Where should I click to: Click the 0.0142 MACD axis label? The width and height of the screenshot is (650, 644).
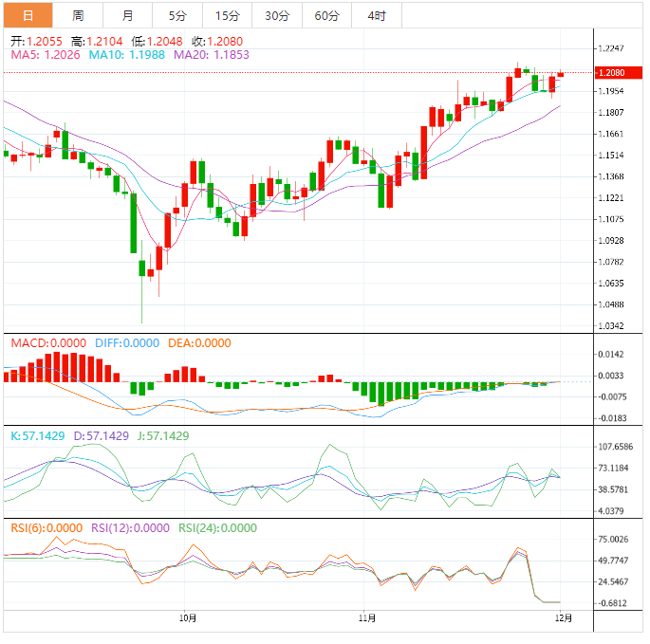click(x=610, y=355)
